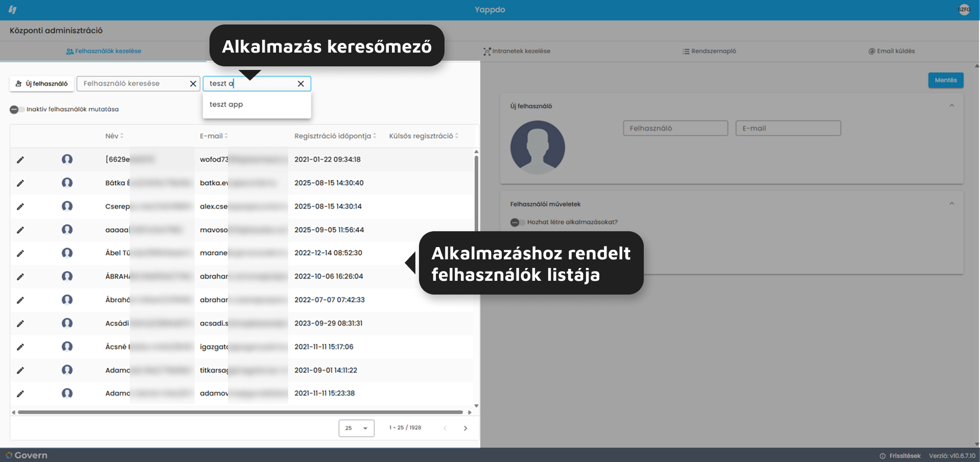Click the avatar icon in the Ábel row
The width and height of the screenshot is (980, 462).
coord(67,253)
